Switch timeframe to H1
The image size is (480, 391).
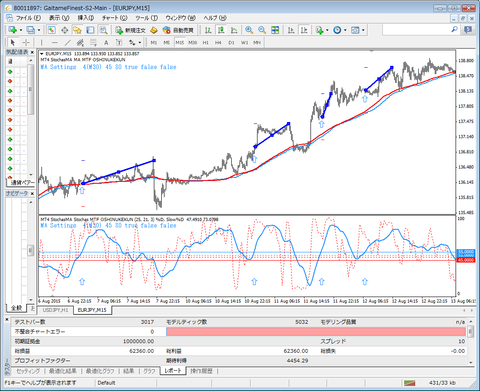(205, 42)
